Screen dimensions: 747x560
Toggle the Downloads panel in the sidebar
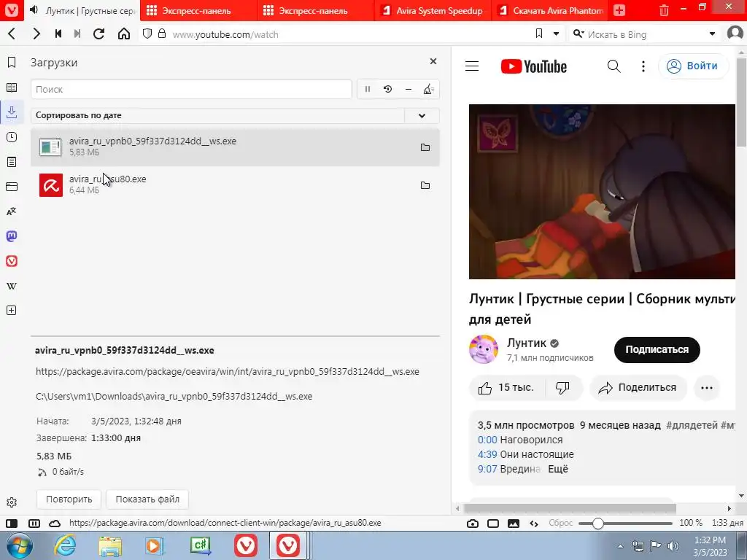point(12,112)
